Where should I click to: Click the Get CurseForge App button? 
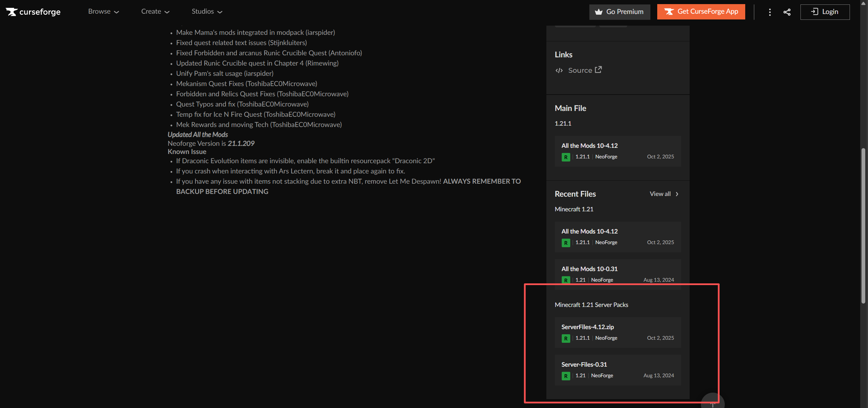tap(701, 12)
